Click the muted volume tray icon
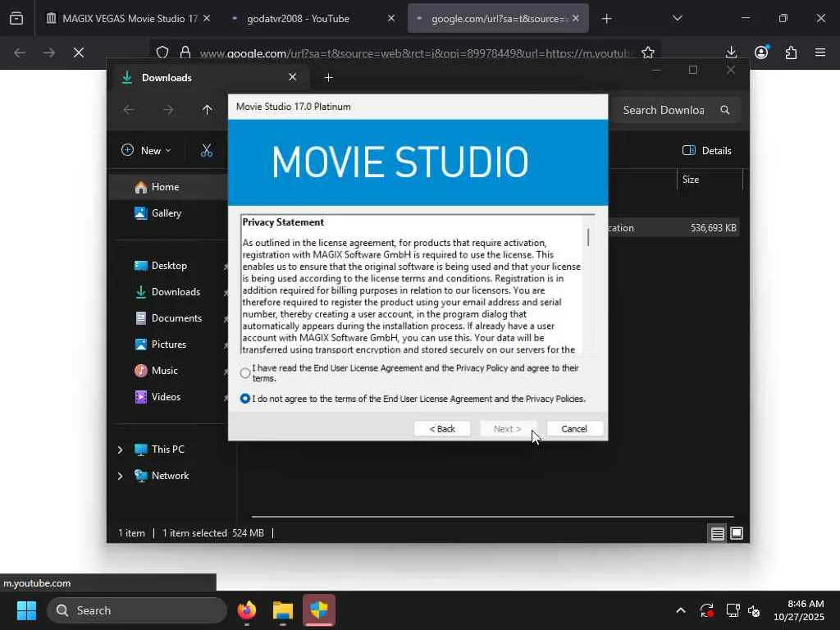This screenshot has width=840, height=630. click(x=754, y=610)
